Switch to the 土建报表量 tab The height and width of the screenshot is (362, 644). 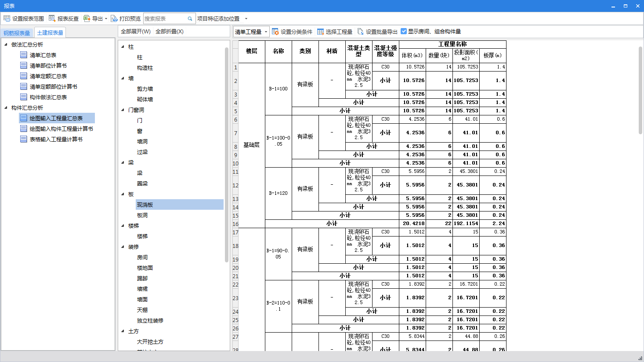click(50, 32)
